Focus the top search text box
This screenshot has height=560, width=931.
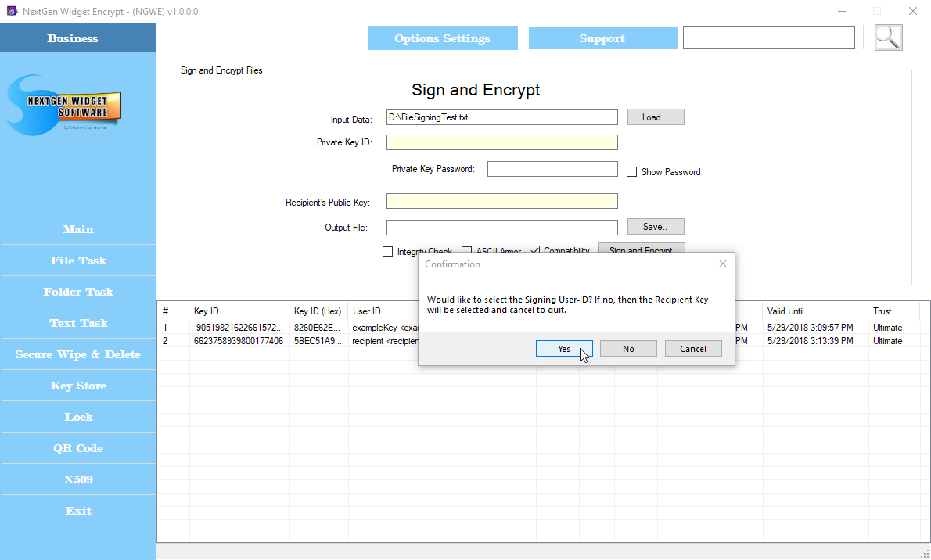(x=769, y=38)
